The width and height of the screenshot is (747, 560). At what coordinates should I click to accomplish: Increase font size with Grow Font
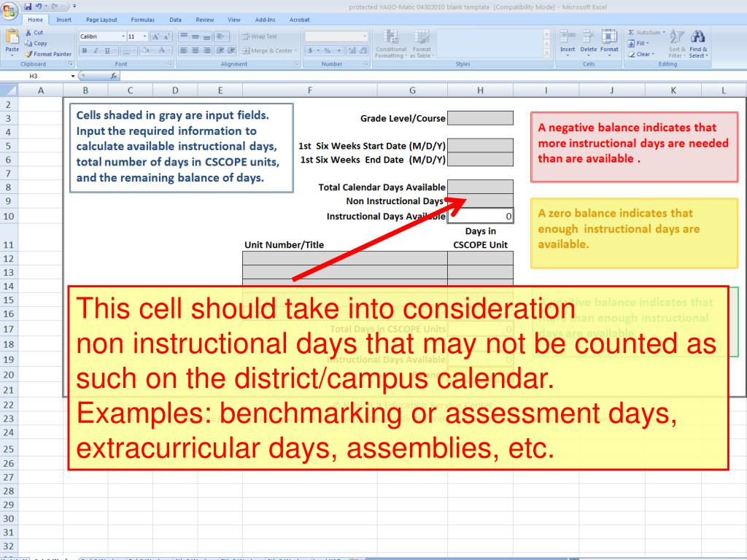(155, 36)
